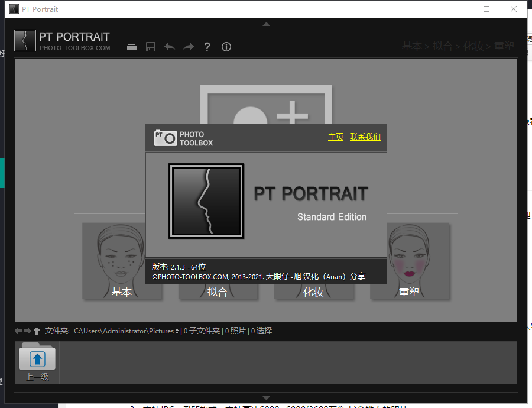Click the Photo Toolbox camera logo
This screenshot has height=408, width=532.
pos(166,138)
